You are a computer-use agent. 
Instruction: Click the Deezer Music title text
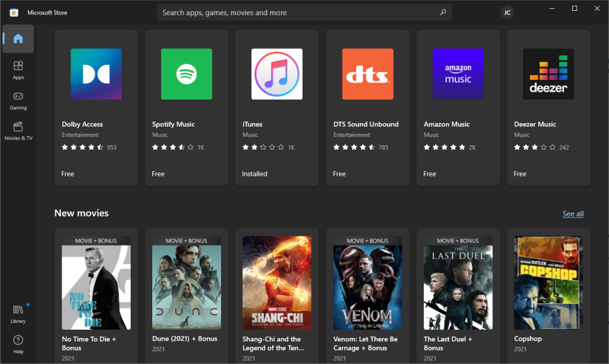[535, 124]
